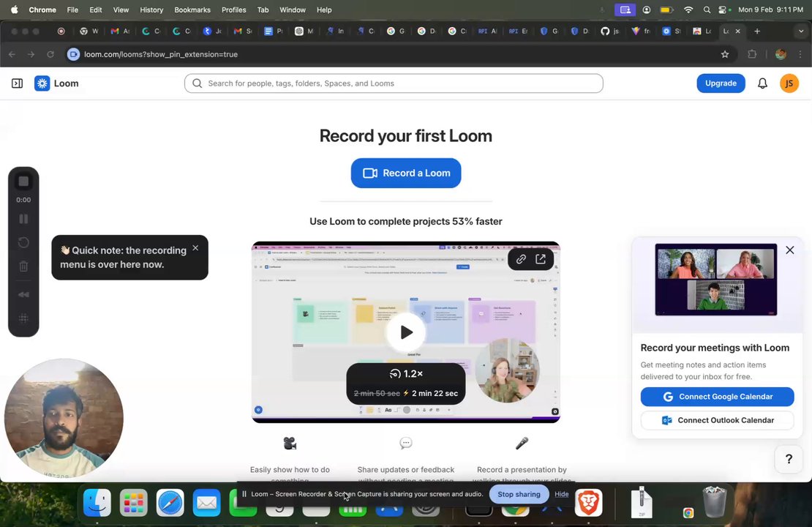Open the Chrome three-dot menu
This screenshot has width=812, height=527.
click(x=800, y=54)
